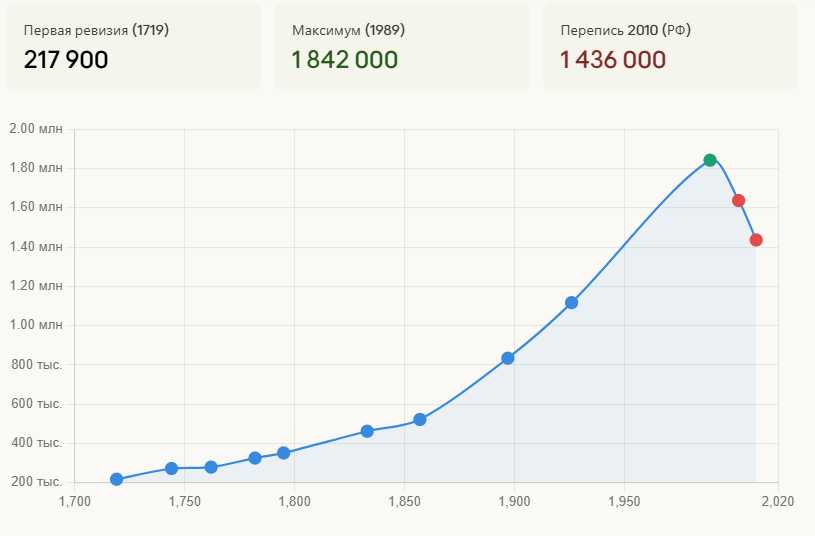This screenshot has width=815, height=536.
Task: Click the value 217 900
Action: (x=66, y=60)
